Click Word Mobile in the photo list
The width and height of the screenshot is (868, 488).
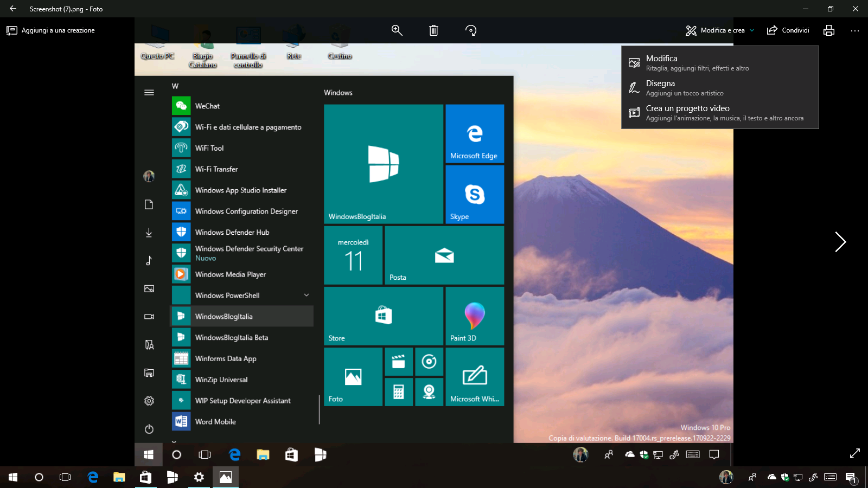click(242, 421)
